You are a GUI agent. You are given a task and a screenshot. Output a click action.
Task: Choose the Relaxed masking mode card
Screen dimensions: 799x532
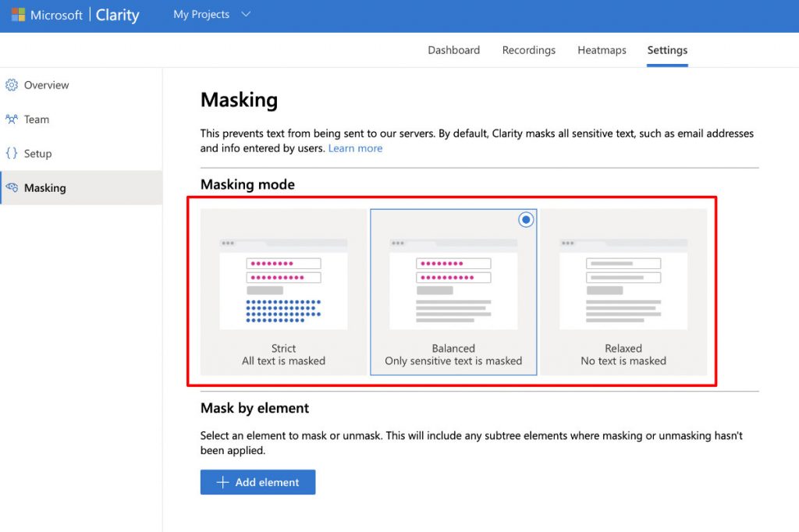pos(623,292)
